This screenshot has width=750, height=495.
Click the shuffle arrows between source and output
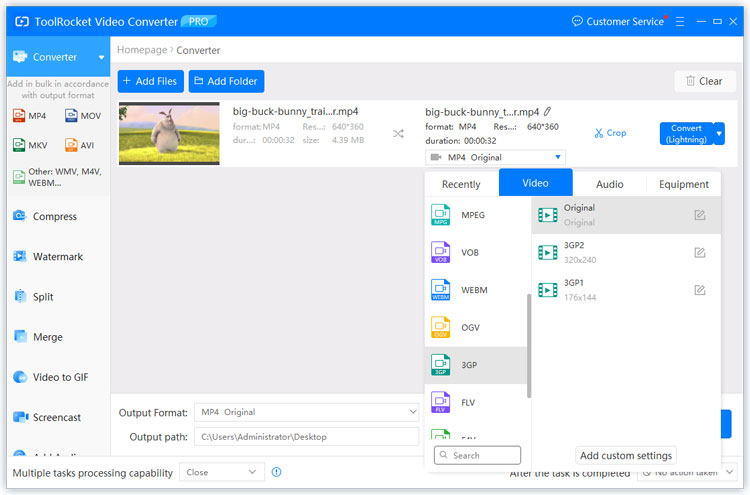pyautogui.click(x=398, y=133)
